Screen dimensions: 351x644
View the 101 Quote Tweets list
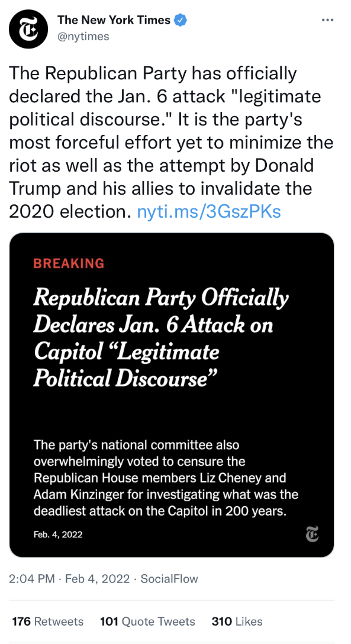pyautogui.click(x=147, y=622)
